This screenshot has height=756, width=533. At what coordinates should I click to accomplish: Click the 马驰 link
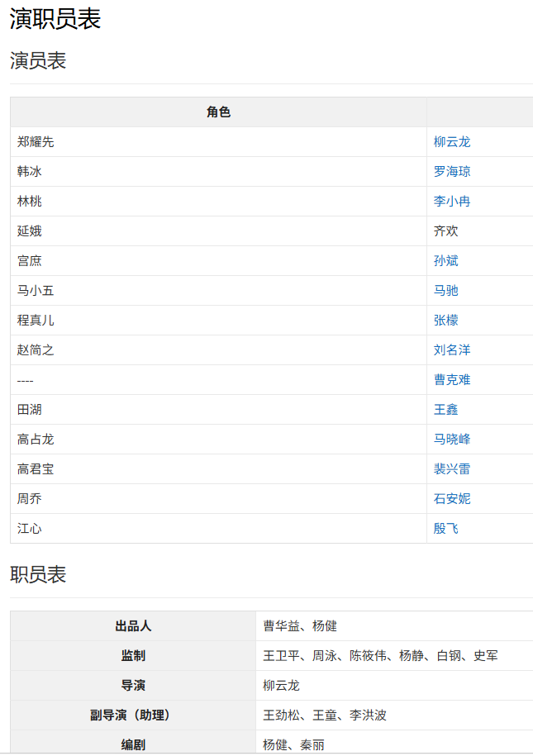(x=446, y=291)
